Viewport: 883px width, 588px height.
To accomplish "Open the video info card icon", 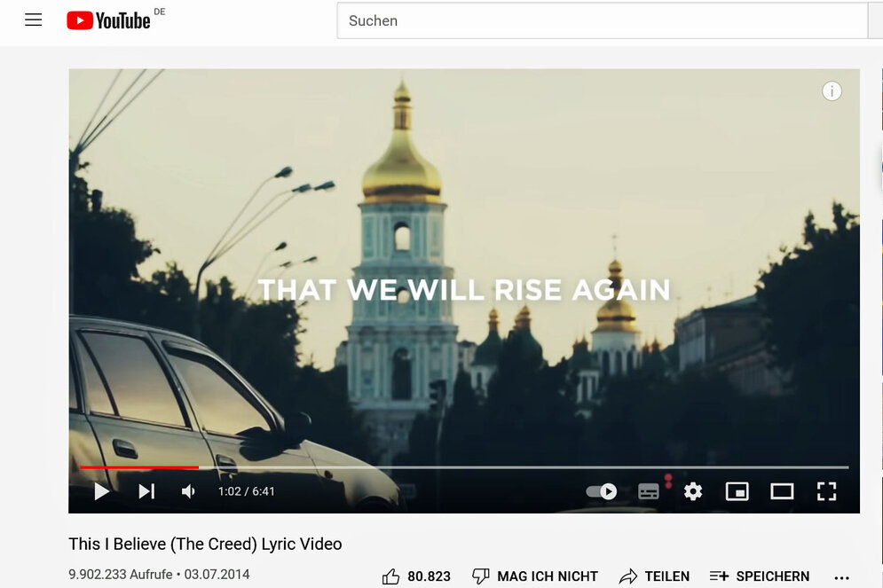I will 832,91.
